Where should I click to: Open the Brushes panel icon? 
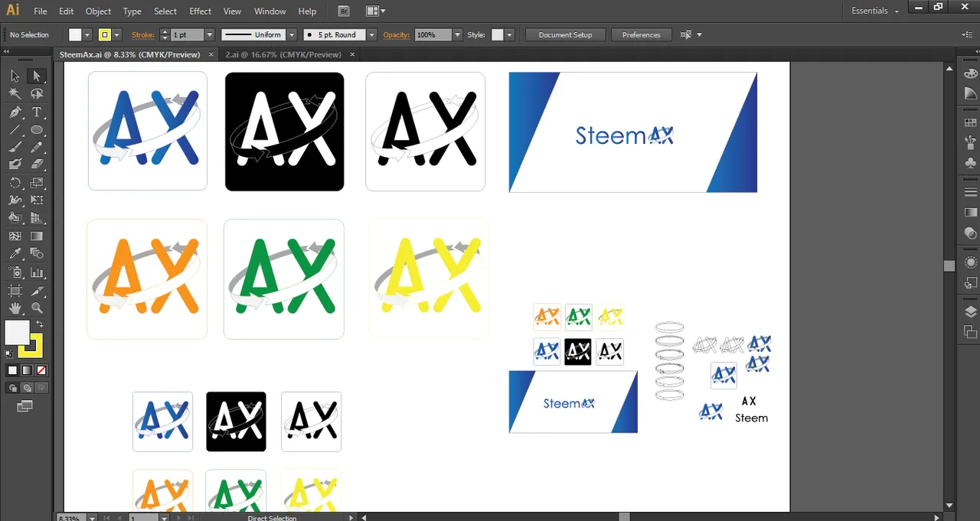971,142
